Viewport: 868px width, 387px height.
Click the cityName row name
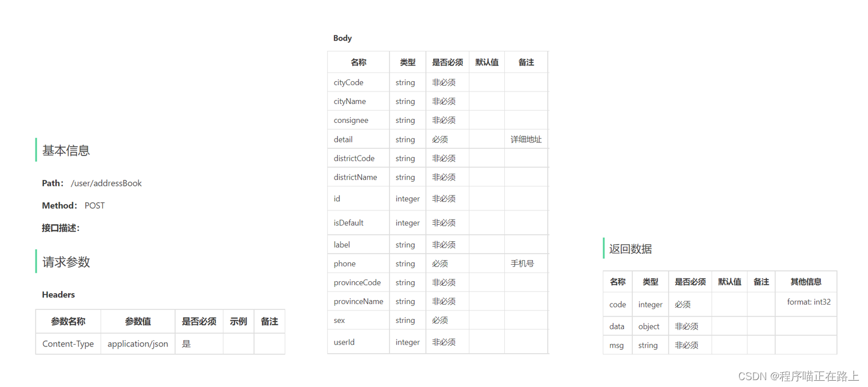[x=349, y=102]
